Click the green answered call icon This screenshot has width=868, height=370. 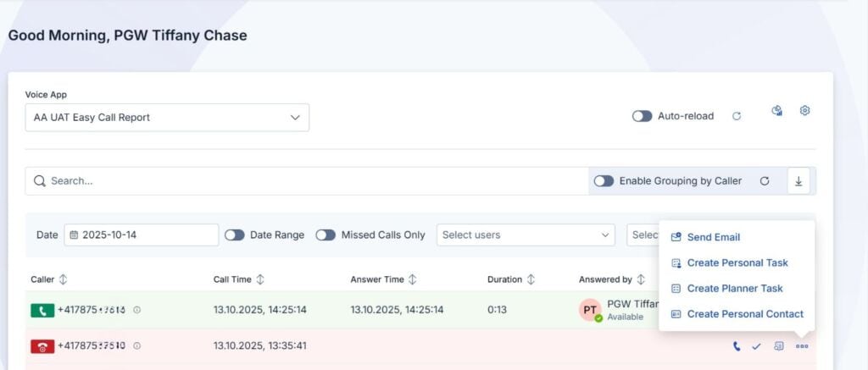pyautogui.click(x=42, y=310)
